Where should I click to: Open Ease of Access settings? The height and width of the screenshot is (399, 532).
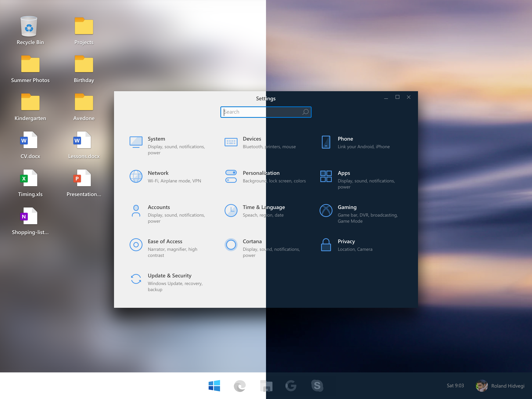[x=165, y=241]
